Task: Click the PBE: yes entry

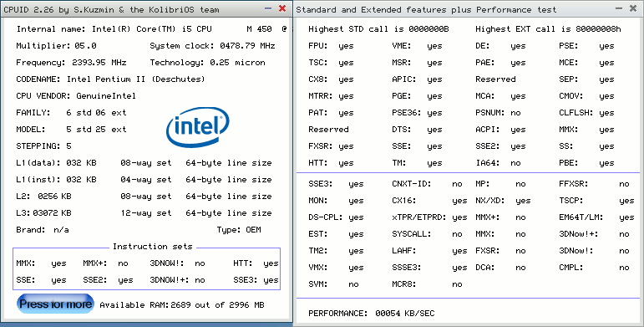Action: click(586, 163)
